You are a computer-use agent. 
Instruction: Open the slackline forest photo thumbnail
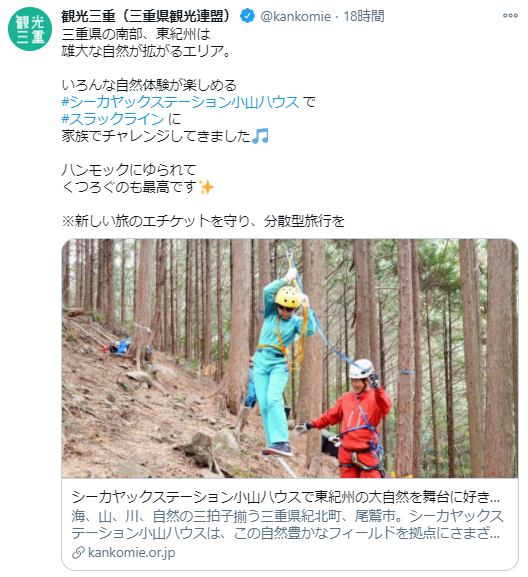coord(290,358)
